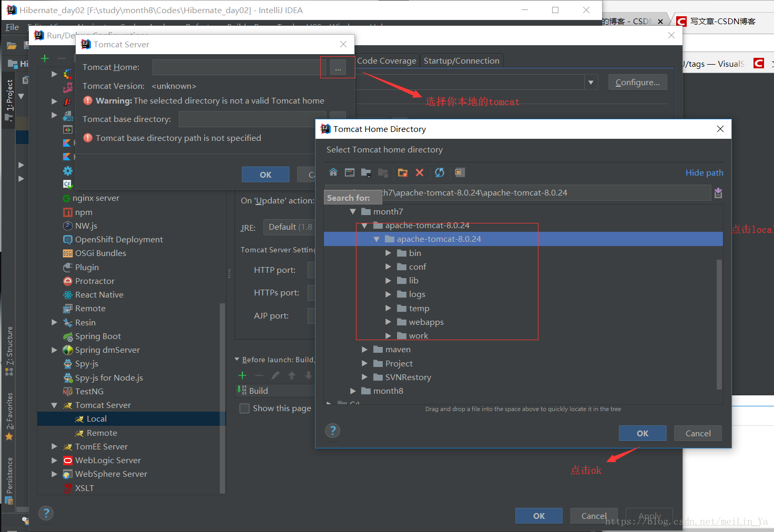
Task: Click OK in the Run/Debug Configurations dialog
Action: (539, 516)
